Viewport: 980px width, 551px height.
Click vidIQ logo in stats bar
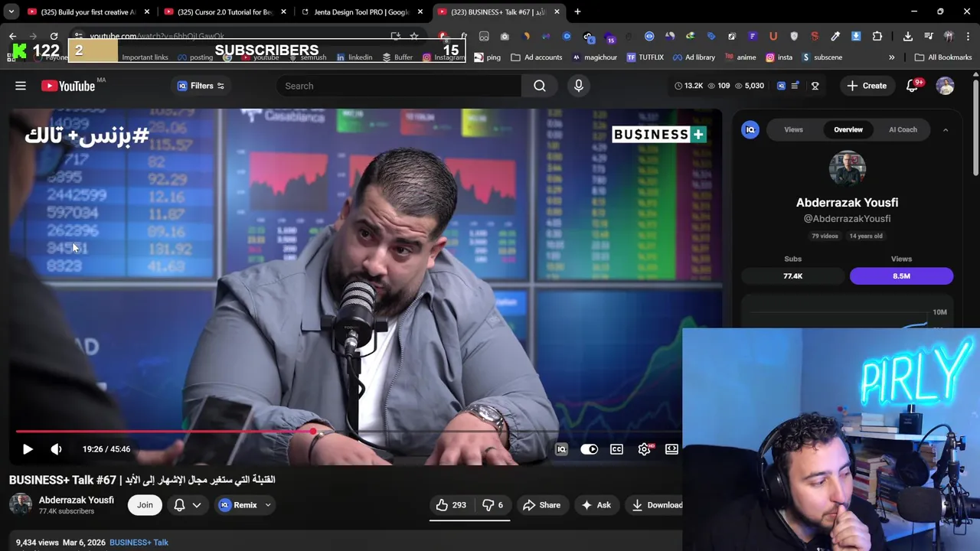(781, 86)
